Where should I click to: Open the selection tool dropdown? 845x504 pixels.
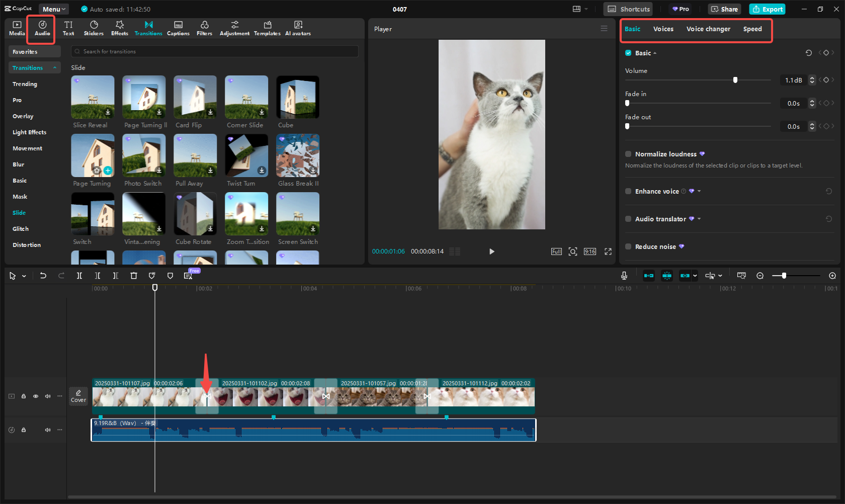point(23,276)
